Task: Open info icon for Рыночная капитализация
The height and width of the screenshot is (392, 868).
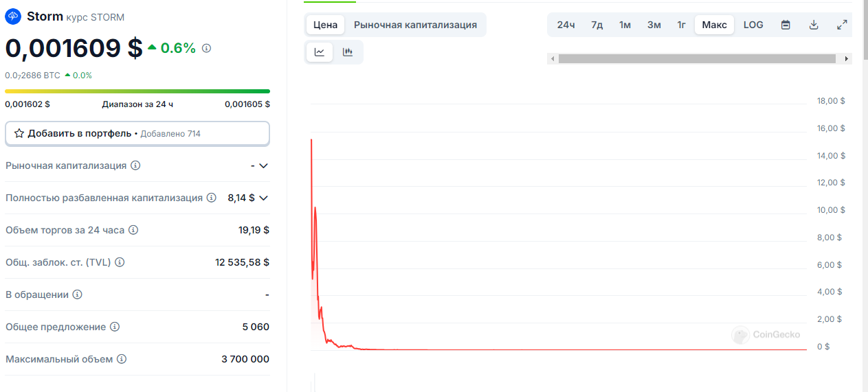Action: 135,165
